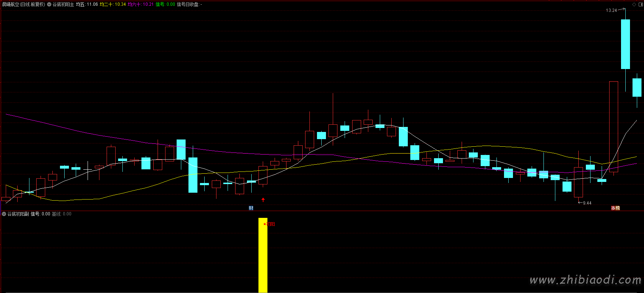Click the red up-arrow buy signal
This screenshot has width=644, height=293.
point(263,200)
